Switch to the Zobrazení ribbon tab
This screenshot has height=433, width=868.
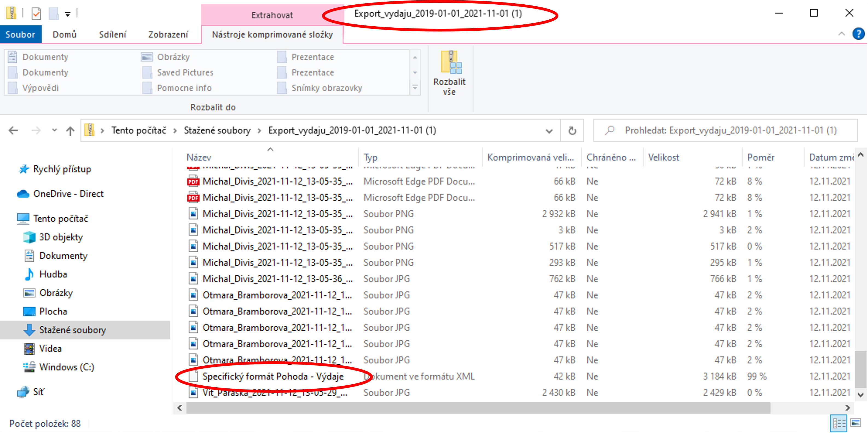click(168, 34)
